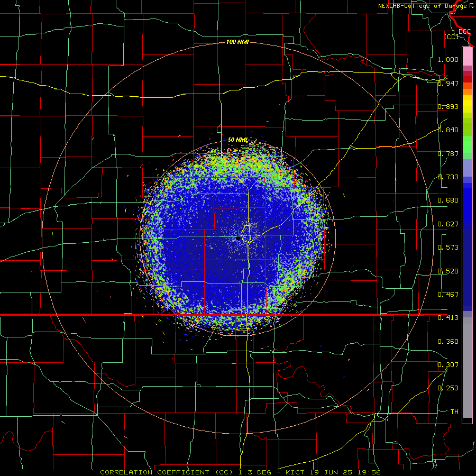Image resolution: width=476 pixels, height=476 pixels.
Task: Select the 0.733 scale value
Action: [x=448, y=177]
